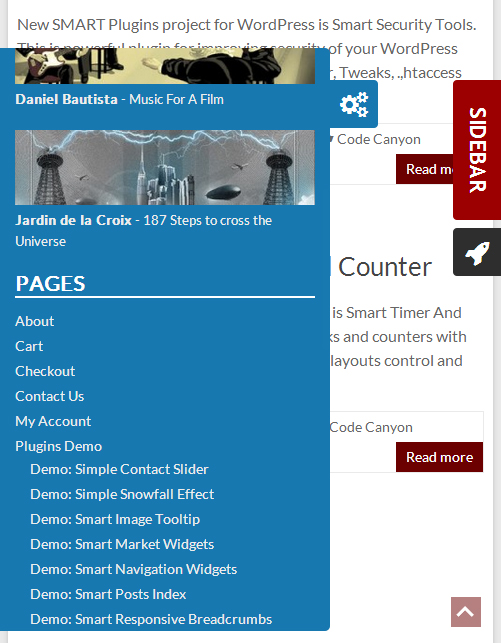Click the partially covered upper Read more button

(x=424, y=169)
